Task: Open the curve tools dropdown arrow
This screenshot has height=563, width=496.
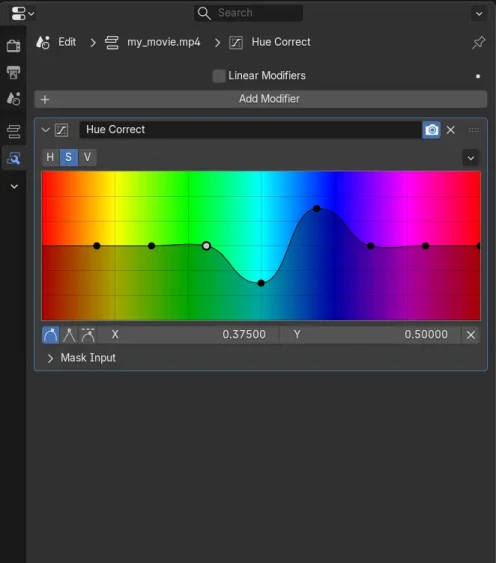Action: [x=471, y=158]
